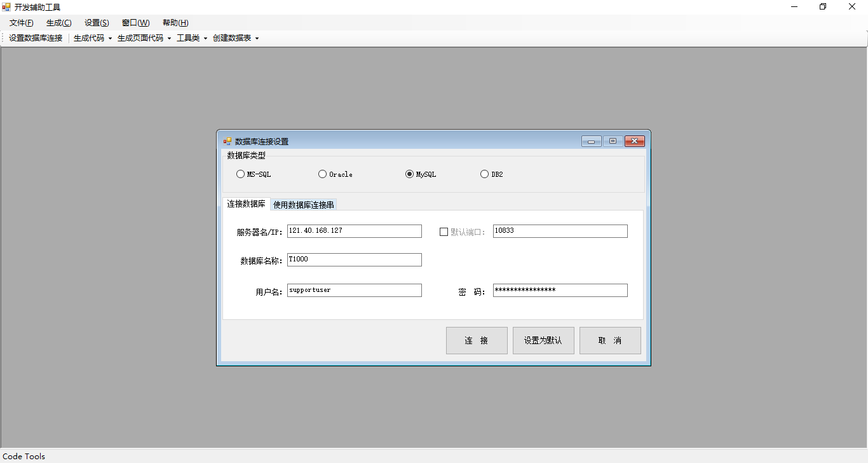Focus the 用户名 field showing supportuser
The image size is (868, 463).
pyautogui.click(x=355, y=290)
